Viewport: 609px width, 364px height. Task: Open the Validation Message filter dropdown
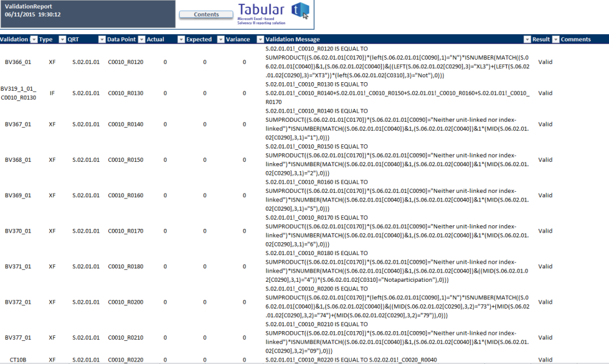tap(527, 39)
